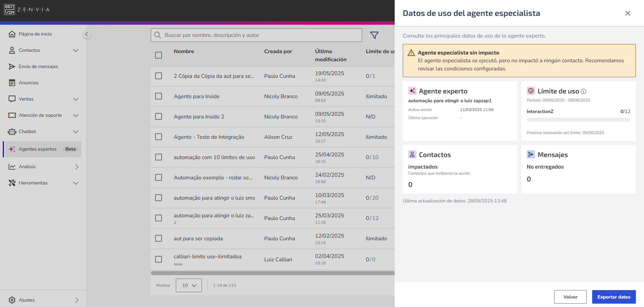Toggle the select-all header checkbox
The width and height of the screenshot is (644, 307).
pyautogui.click(x=159, y=55)
